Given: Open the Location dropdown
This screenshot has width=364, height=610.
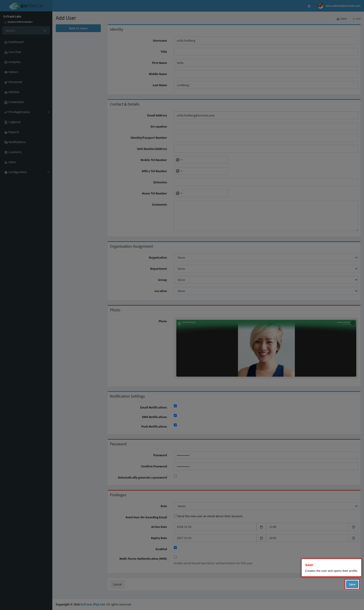Looking at the screenshot, I should (x=266, y=291).
